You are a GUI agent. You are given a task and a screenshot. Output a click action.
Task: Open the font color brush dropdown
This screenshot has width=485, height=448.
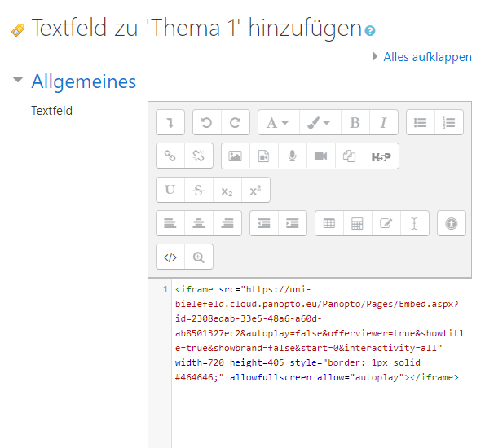pos(320,122)
